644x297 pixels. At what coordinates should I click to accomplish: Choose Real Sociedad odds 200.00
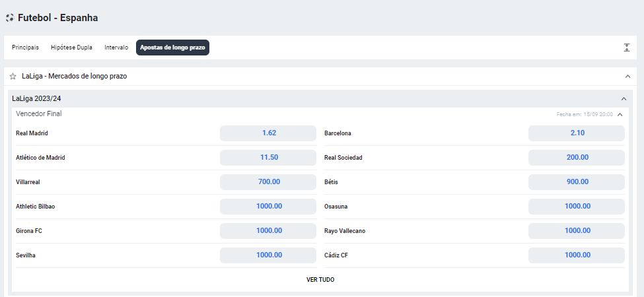coord(576,158)
